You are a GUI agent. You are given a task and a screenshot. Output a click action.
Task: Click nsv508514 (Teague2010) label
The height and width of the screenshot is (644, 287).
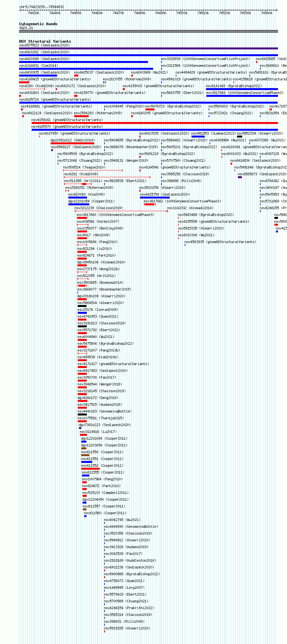(84, 167)
